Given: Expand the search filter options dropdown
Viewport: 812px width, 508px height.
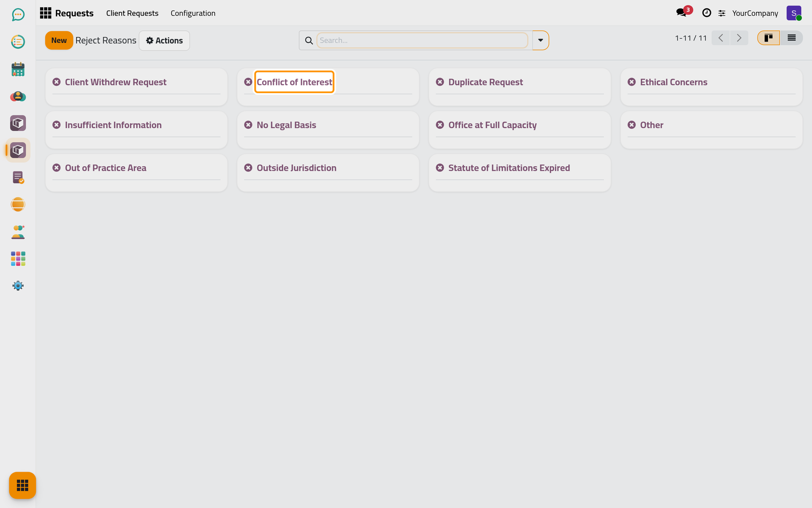Looking at the screenshot, I should coord(540,40).
